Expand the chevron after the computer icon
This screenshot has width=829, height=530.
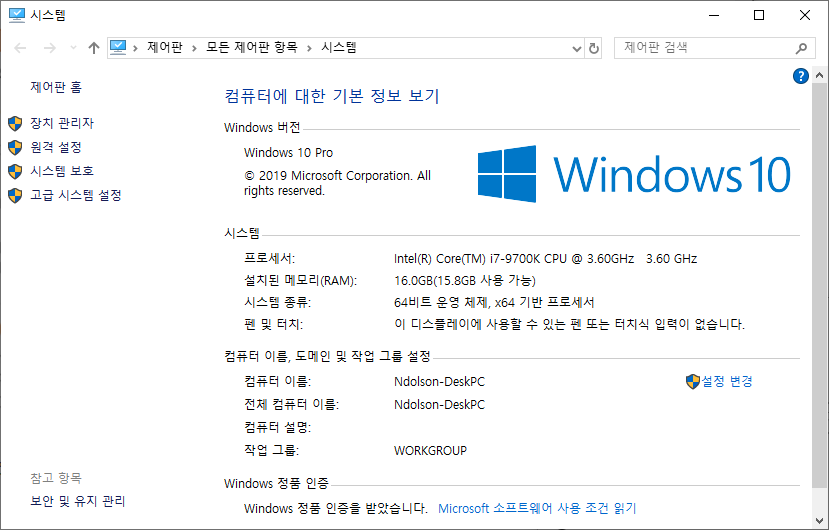click(136, 48)
